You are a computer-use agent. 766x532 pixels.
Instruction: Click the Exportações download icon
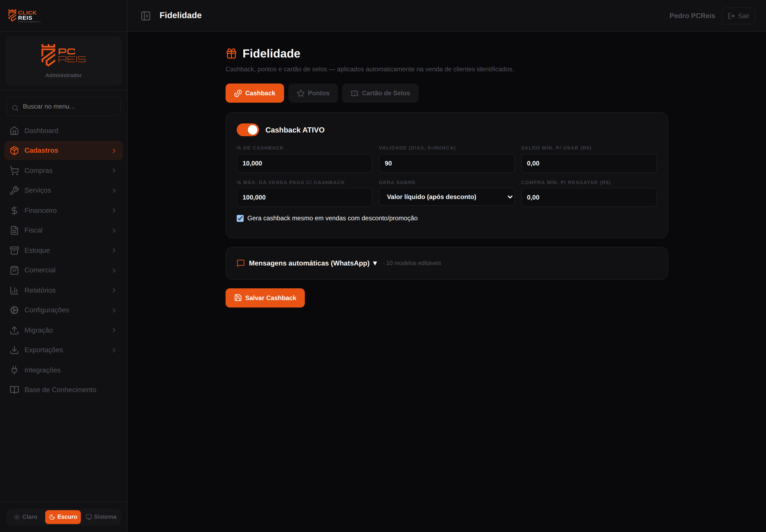(x=14, y=350)
